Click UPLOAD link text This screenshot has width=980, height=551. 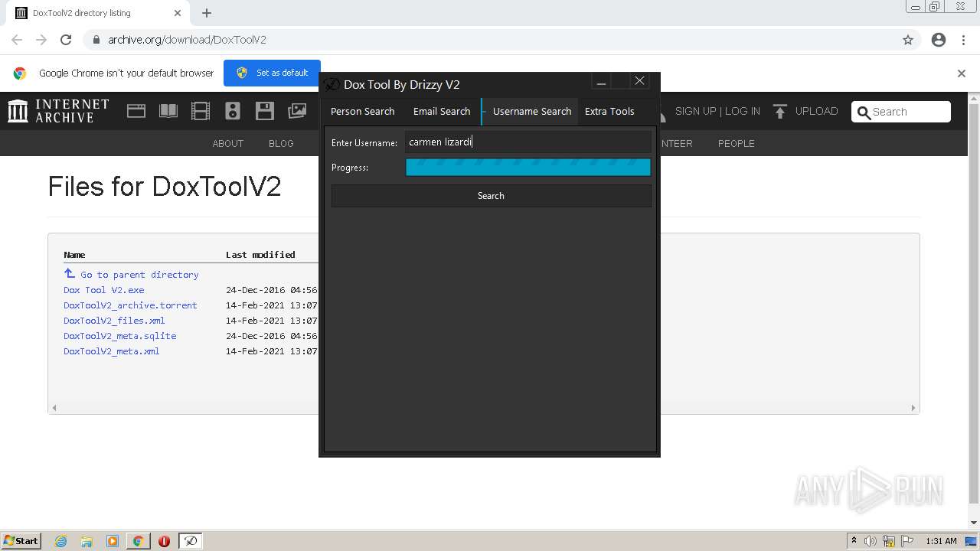pos(816,111)
